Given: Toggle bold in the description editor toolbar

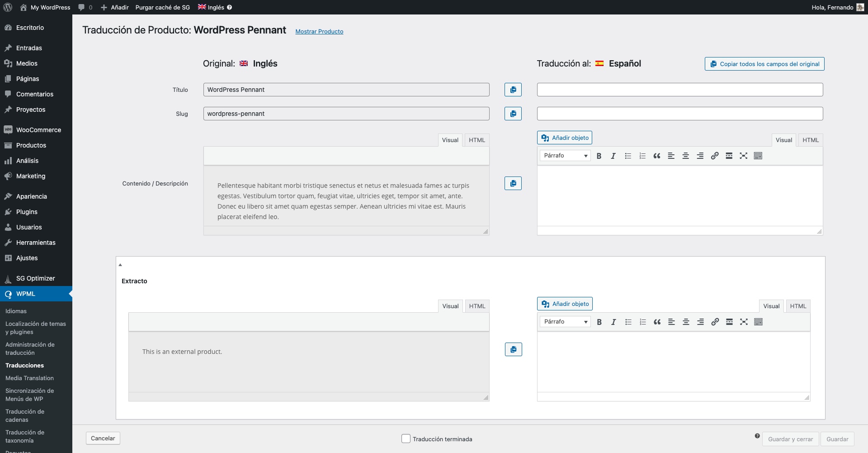Looking at the screenshot, I should tap(599, 156).
